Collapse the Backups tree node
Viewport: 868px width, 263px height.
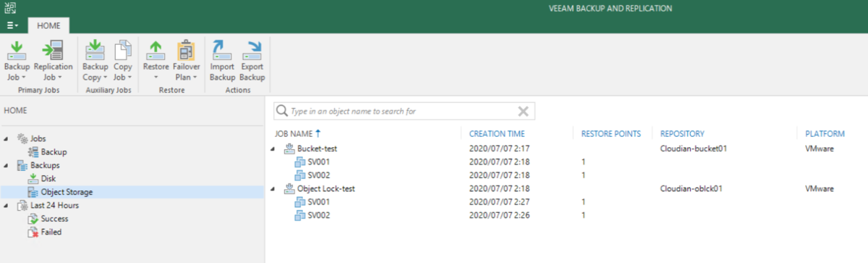7,165
